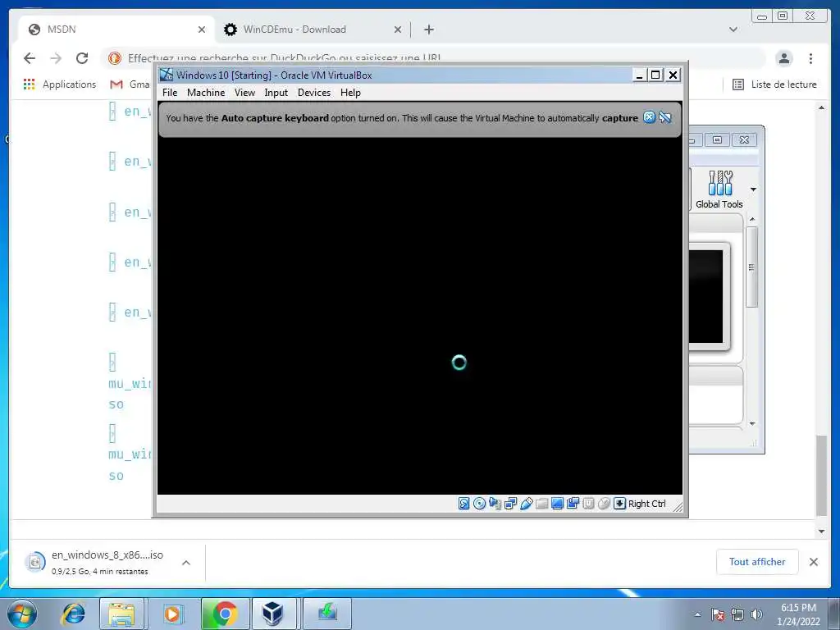The height and width of the screenshot is (630, 840).
Task: Click Tout afficher downloads button
Action: (x=757, y=561)
